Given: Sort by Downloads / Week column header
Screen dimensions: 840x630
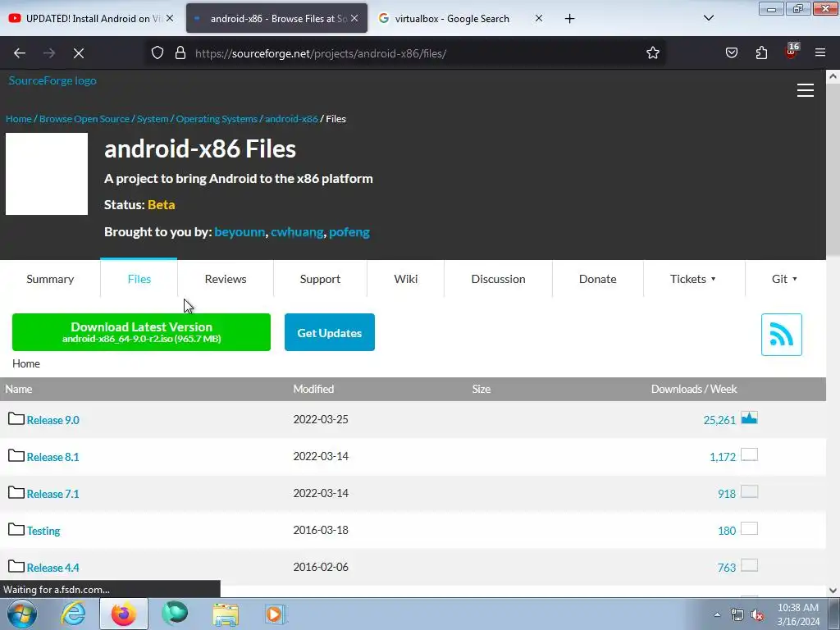Looking at the screenshot, I should pos(694,389).
